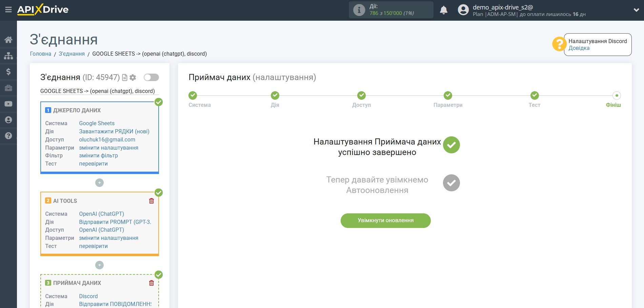Screen dimensions: 644x308
Task: Open the connections sitemap sidebar icon
Action: [8, 56]
